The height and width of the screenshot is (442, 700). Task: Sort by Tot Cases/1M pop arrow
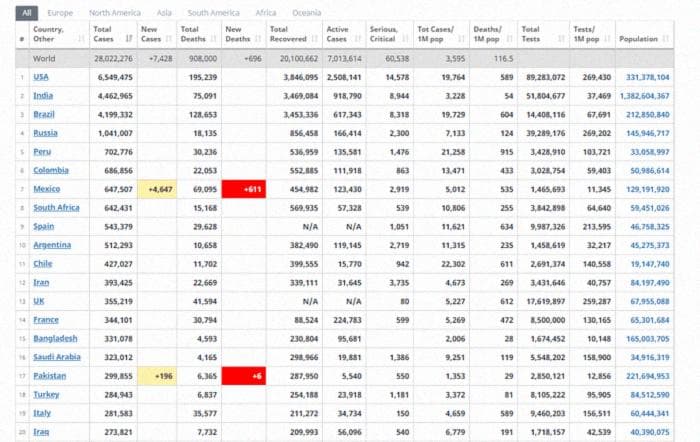(462, 39)
